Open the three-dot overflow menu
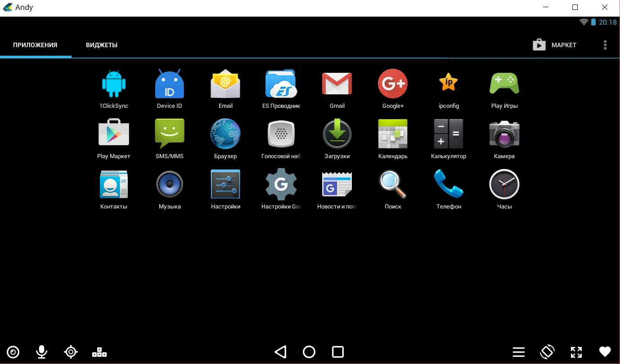Viewport: 620px width, 364px height. coord(605,45)
